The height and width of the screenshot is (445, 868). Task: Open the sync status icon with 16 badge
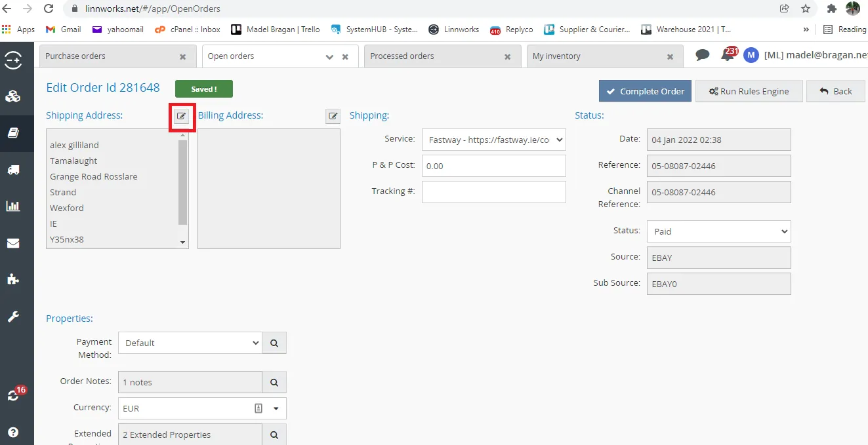click(x=14, y=394)
